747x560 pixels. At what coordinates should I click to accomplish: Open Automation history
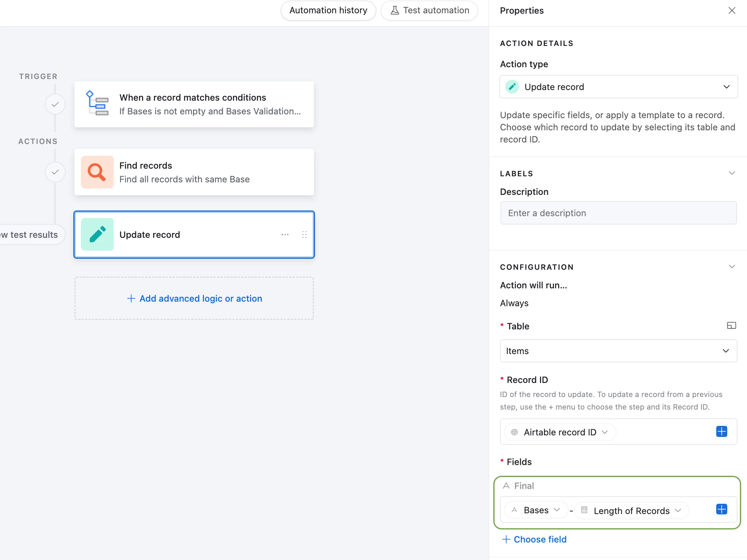(328, 10)
